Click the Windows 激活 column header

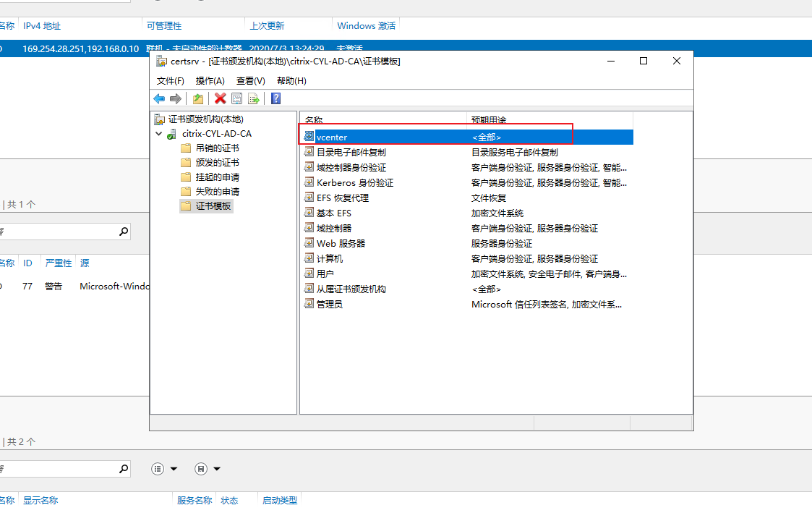click(366, 26)
